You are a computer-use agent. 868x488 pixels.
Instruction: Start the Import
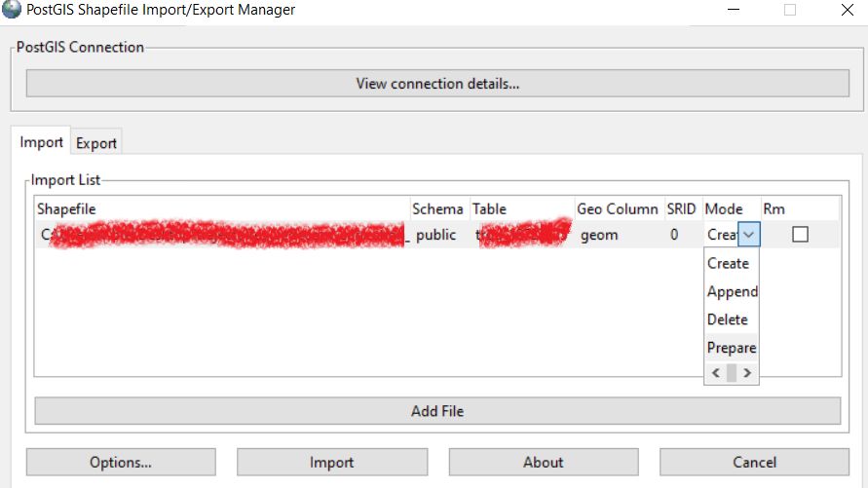(332, 462)
